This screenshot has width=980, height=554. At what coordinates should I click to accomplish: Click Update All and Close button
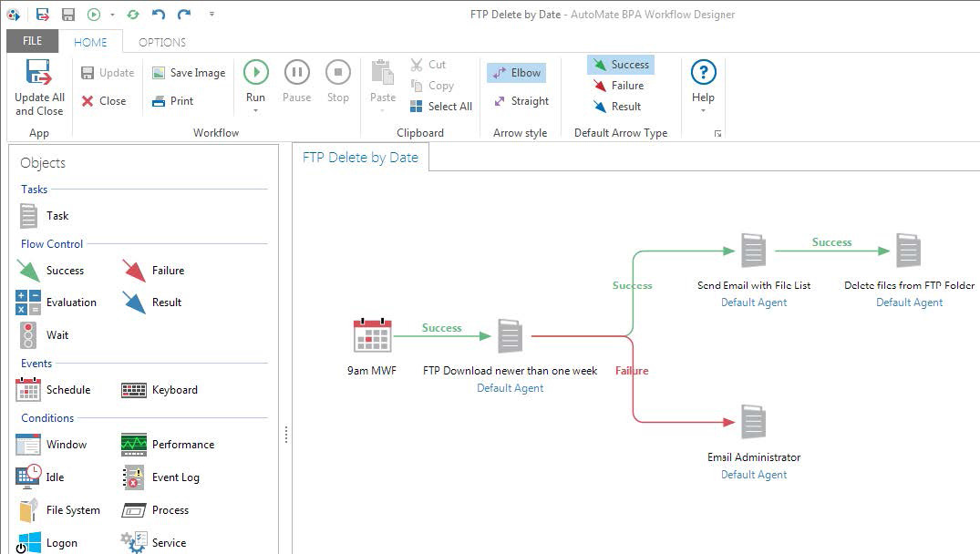point(39,88)
